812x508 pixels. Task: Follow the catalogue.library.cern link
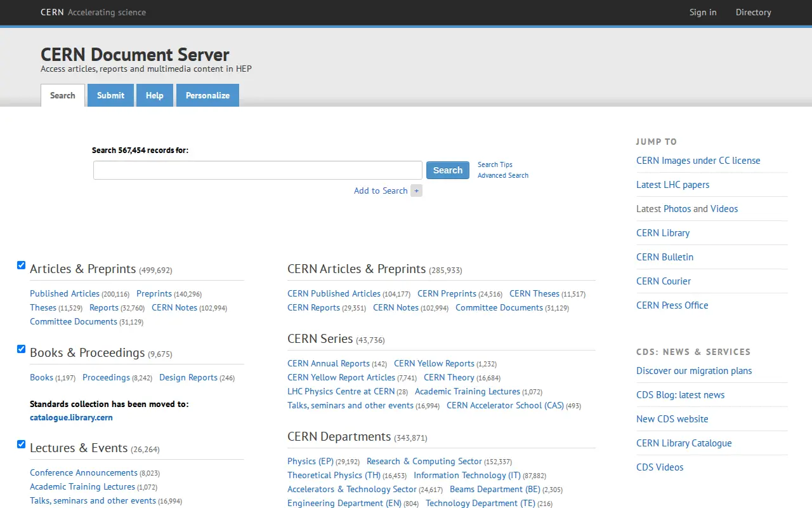[x=71, y=417]
